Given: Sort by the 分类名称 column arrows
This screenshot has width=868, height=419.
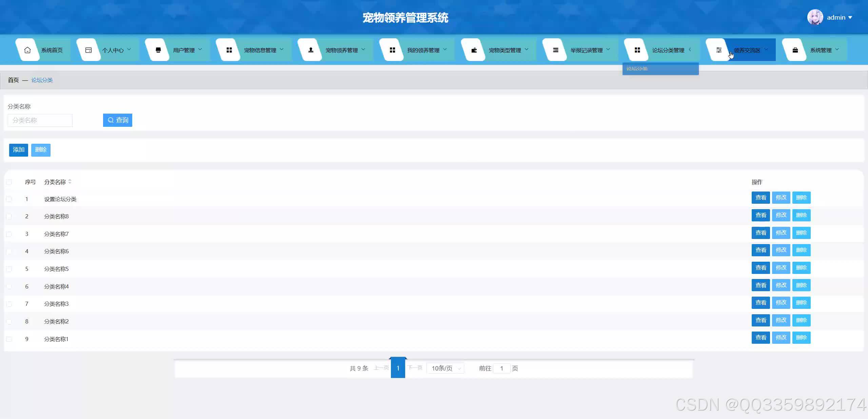Looking at the screenshot, I should (x=70, y=182).
